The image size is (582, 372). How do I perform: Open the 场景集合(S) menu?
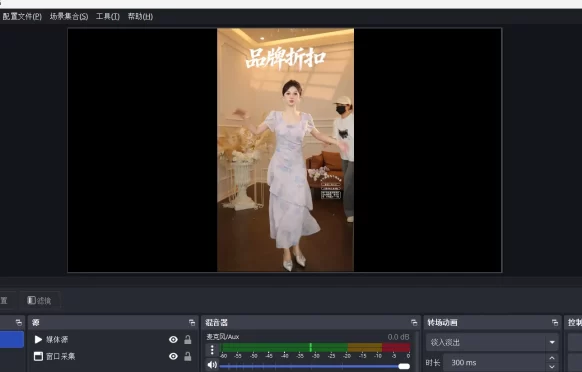coord(69,16)
